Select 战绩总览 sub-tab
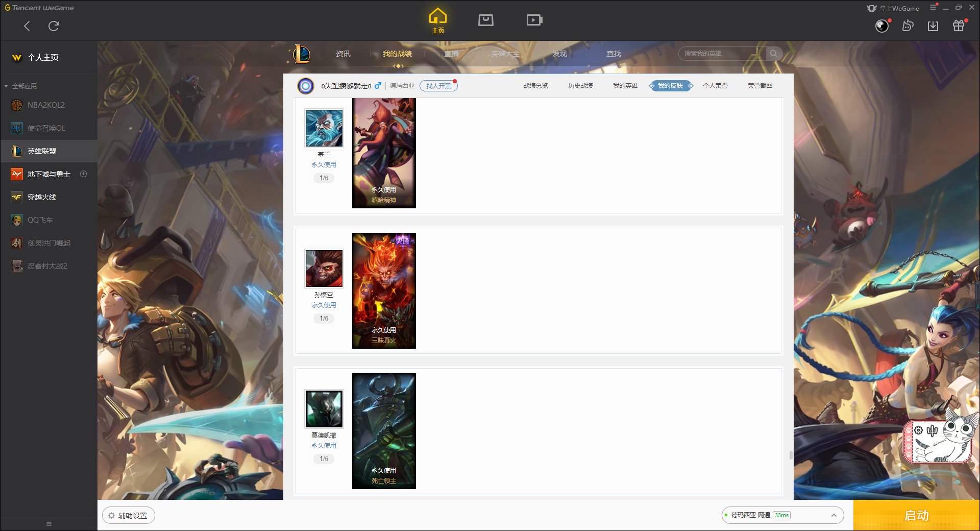The width and height of the screenshot is (980, 531). pyautogui.click(x=535, y=86)
